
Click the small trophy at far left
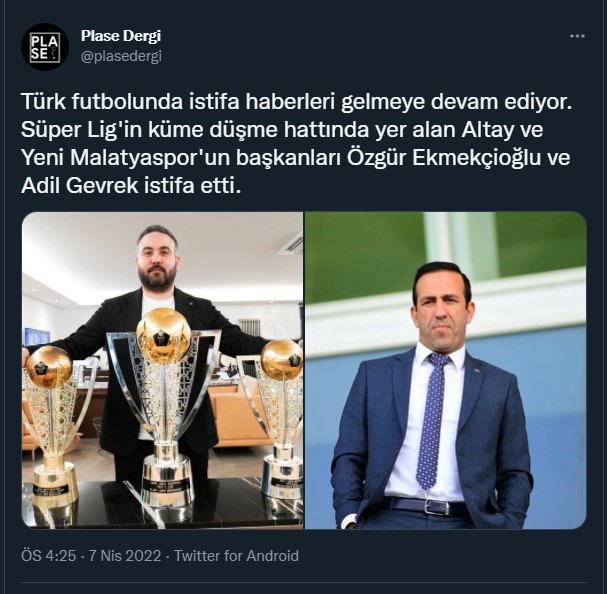[50, 426]
